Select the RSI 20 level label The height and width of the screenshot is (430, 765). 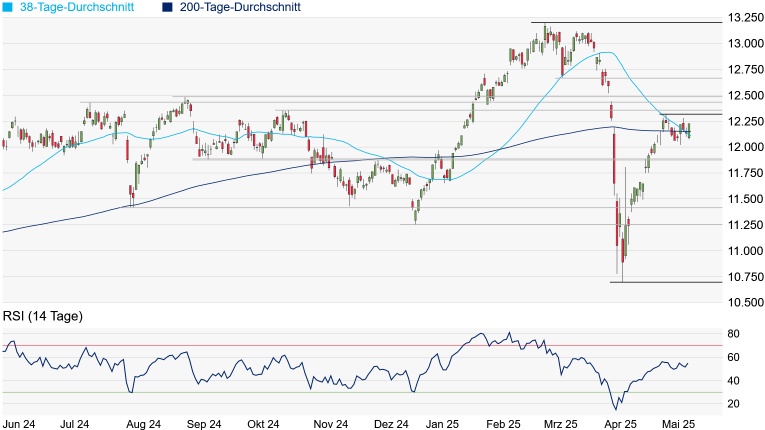733,404
